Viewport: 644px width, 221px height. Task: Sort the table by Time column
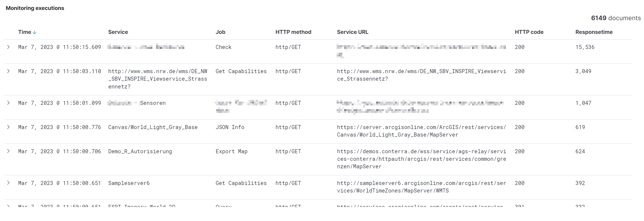[25, 32]
